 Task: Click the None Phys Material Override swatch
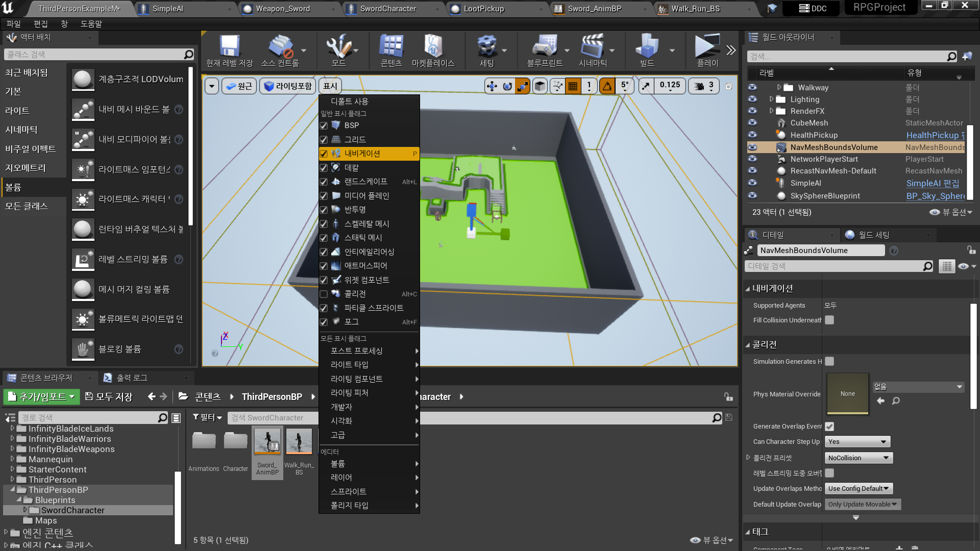pos(847,393)
